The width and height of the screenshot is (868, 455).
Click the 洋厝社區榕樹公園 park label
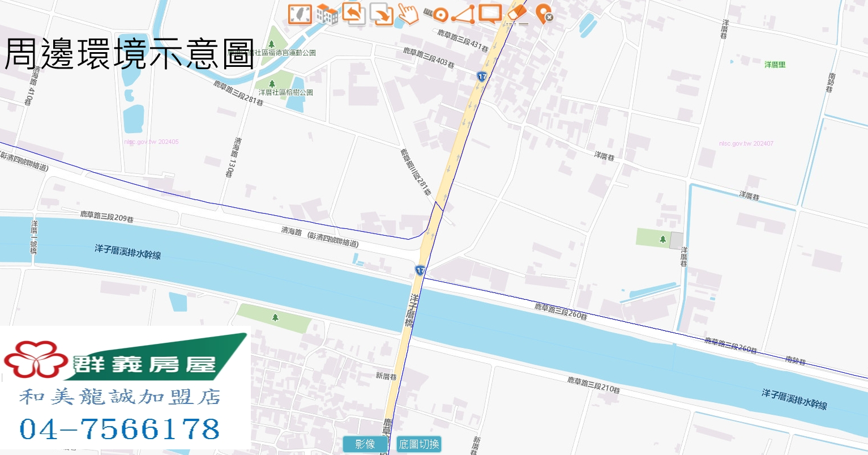(286, 92)
